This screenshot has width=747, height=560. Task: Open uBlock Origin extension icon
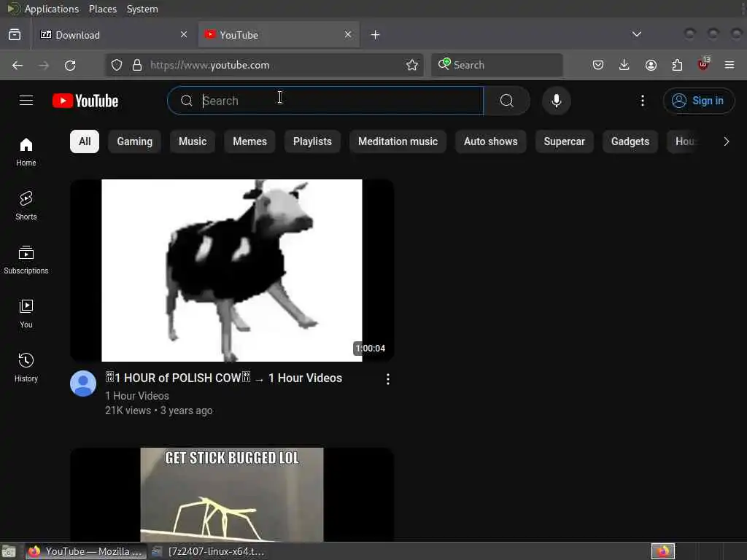703,64
